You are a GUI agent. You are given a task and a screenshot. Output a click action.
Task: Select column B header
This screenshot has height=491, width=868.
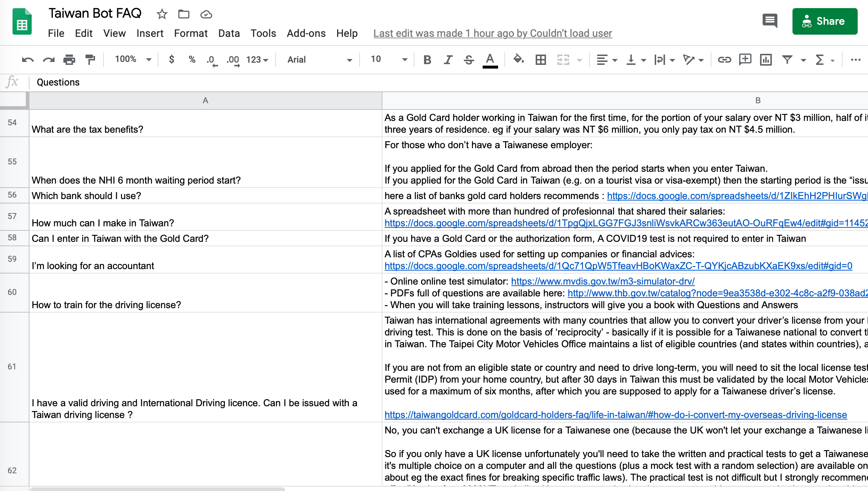[x=625, y=100]
